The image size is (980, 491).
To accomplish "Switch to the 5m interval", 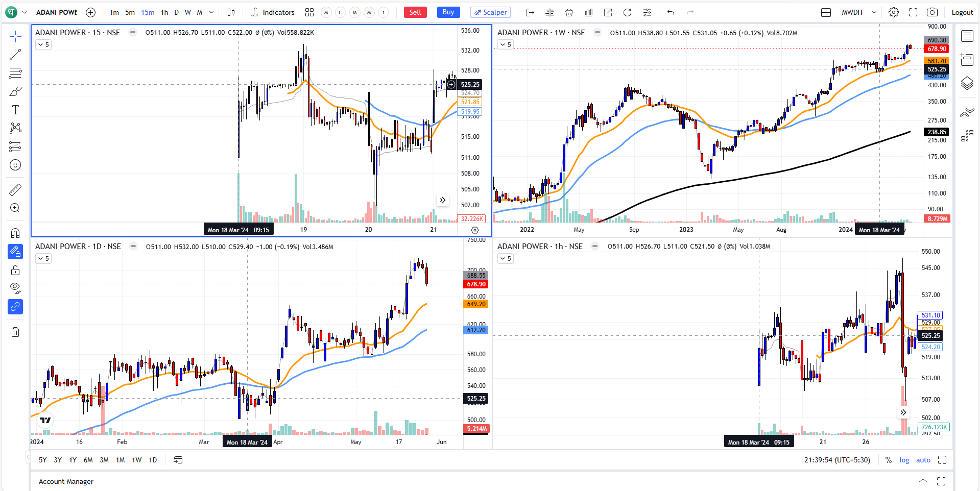I will [130, 12].
